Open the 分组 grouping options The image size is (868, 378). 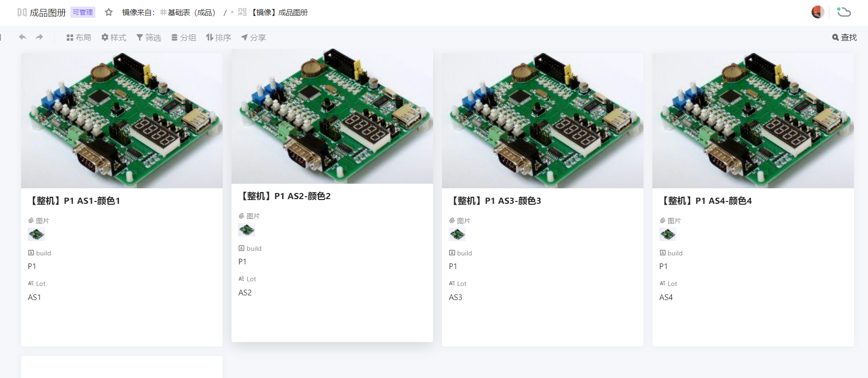[x=184, y=38]
